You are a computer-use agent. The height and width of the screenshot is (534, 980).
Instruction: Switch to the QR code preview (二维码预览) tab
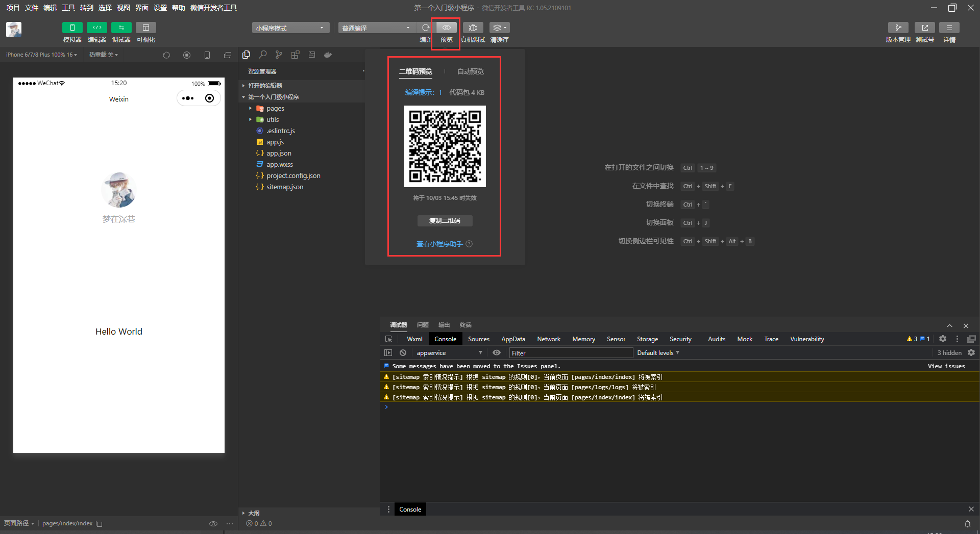[415, 71]
